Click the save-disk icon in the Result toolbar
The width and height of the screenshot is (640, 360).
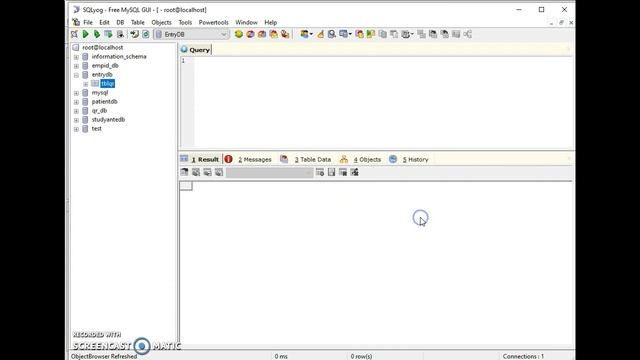[331, 172]
